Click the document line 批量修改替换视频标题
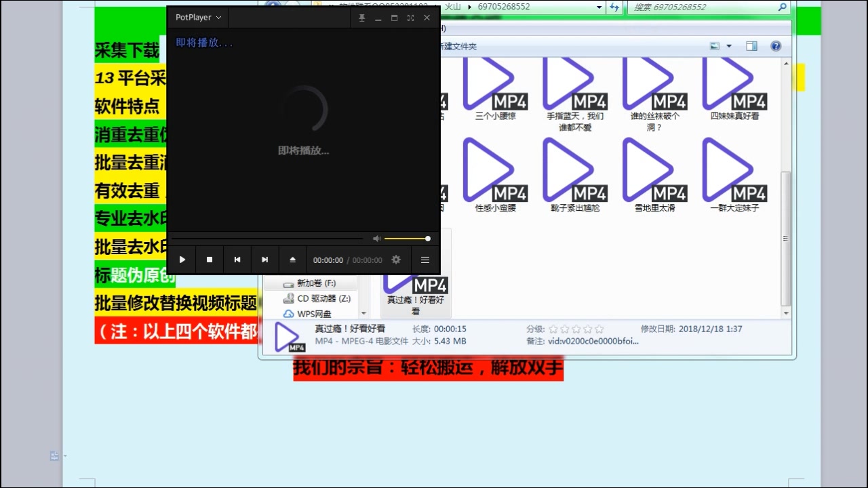 tap(176, 302)
